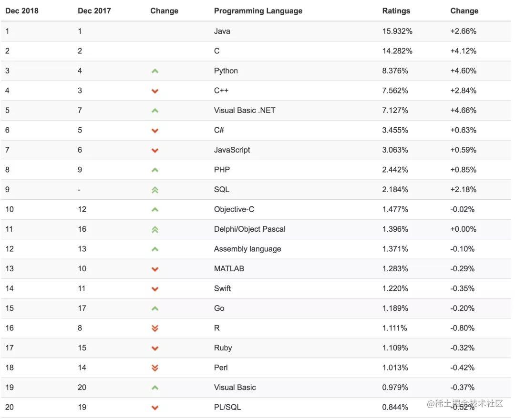
Task: Click the red down arrow for PL/SQL
Action: (x=155, y=408)
